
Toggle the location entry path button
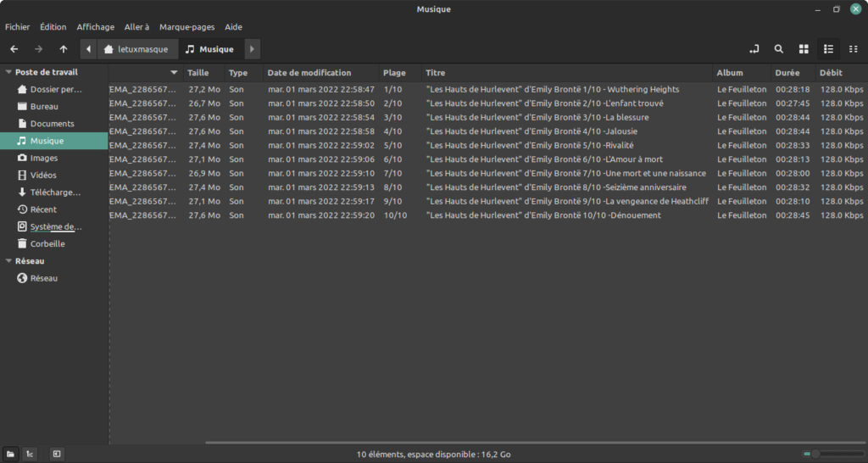point(754,49)
